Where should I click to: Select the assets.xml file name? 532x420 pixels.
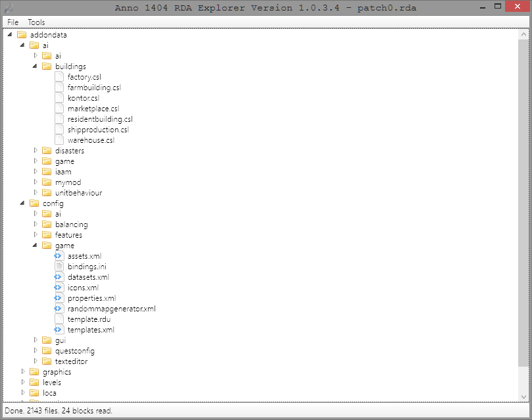(x=84, y=256)
